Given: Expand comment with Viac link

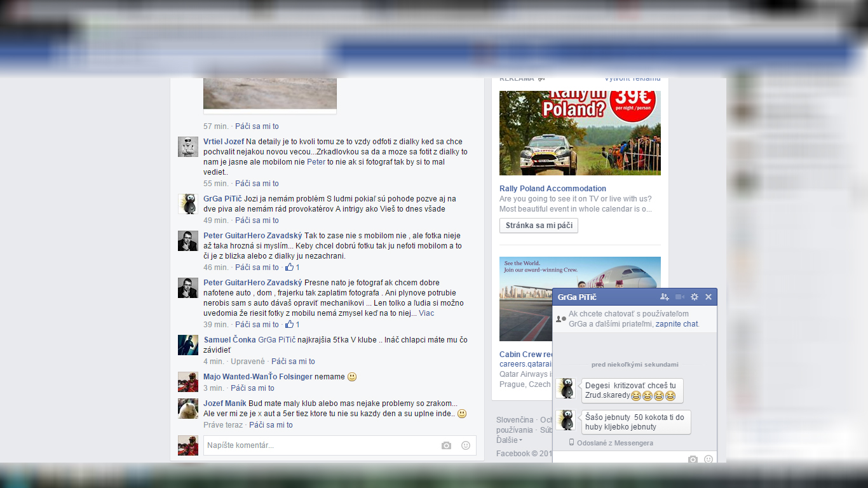Looking at the screenshot, I should (x=426, y=313).
